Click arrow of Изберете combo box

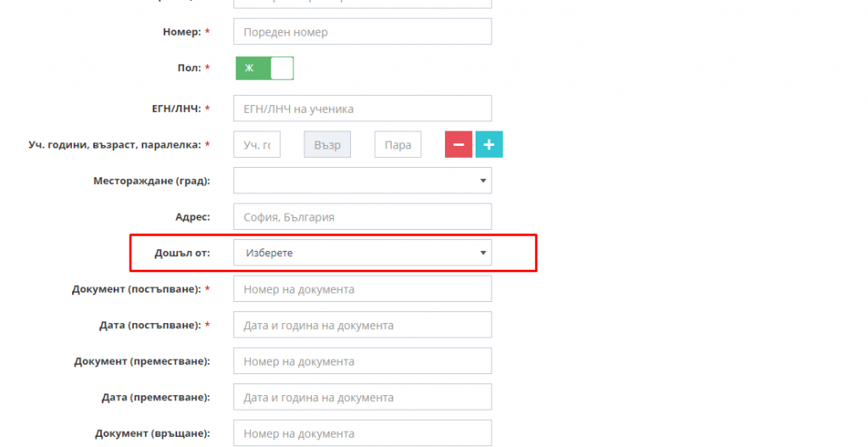[x=482, y=253]
